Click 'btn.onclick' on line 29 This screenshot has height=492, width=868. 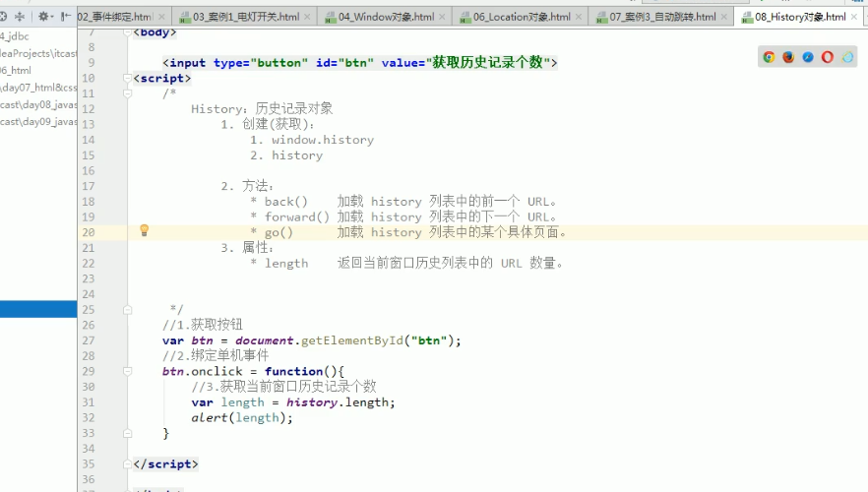pyautogui.click(x=202, y=371)
